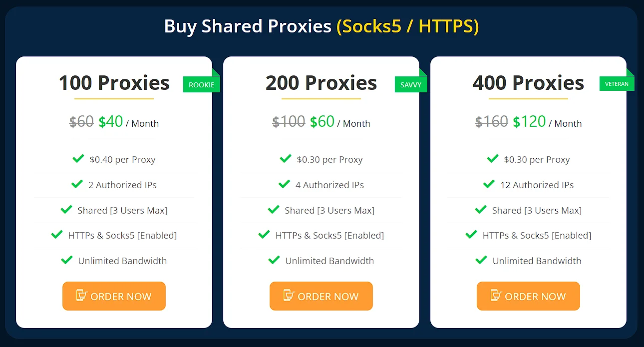Click the $60 discounted price in 200 Proxies
This screenshot has height=347, width=644.
pos(322,121)
